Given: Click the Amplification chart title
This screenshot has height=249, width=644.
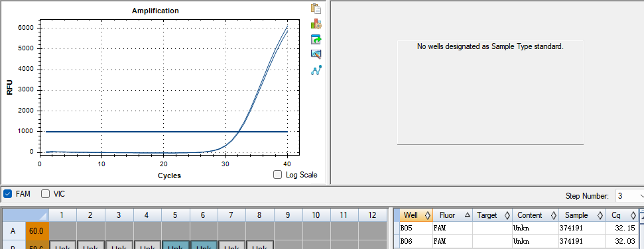Looking at the screenshot, I should [155, 11].
